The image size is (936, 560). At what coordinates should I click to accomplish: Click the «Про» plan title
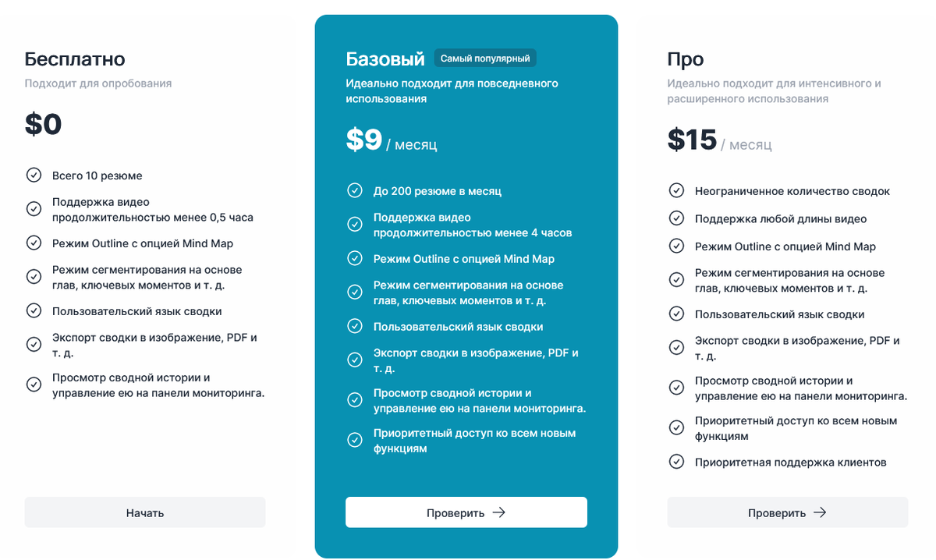pyautogui.click(x=684, y=58)
